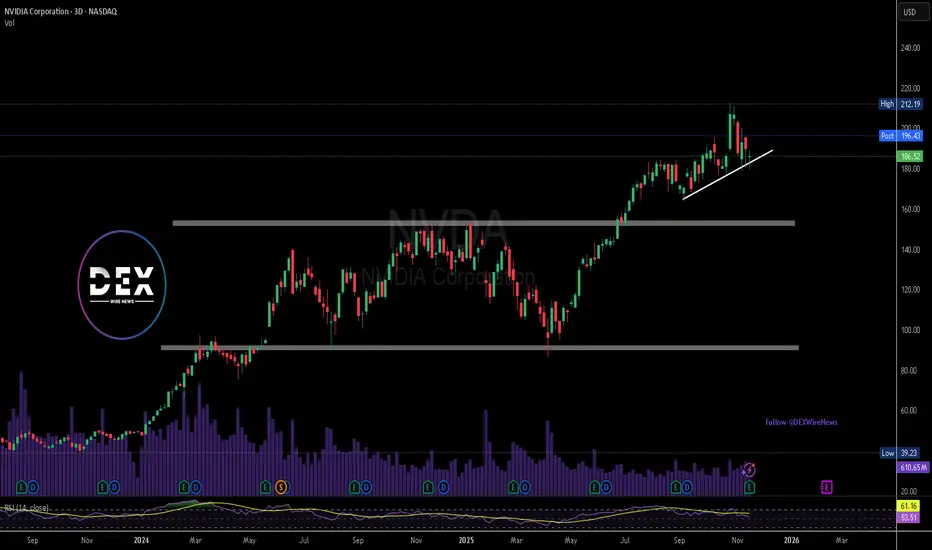This screenshot has width=932, height=550.
Task: Click the 120.00 price axis label
Action: [910, 290]
